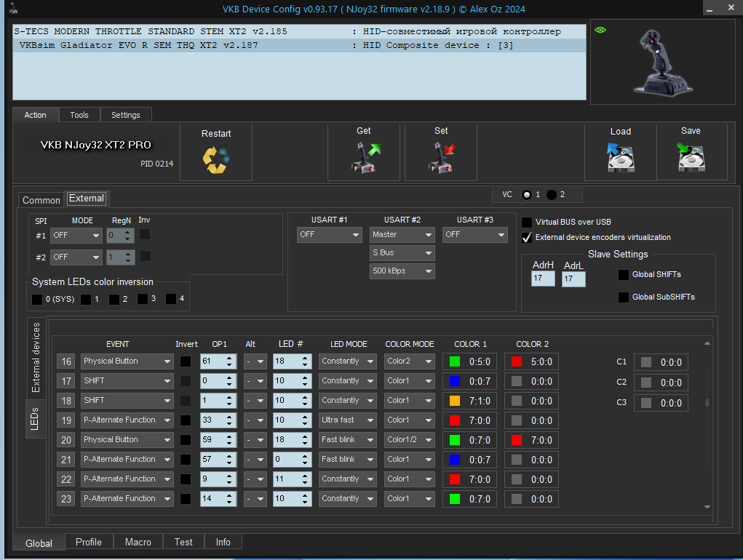This screenshot has width=743, height=560.
Task: Open USART #3 dropdown
Action: (474, 234)
